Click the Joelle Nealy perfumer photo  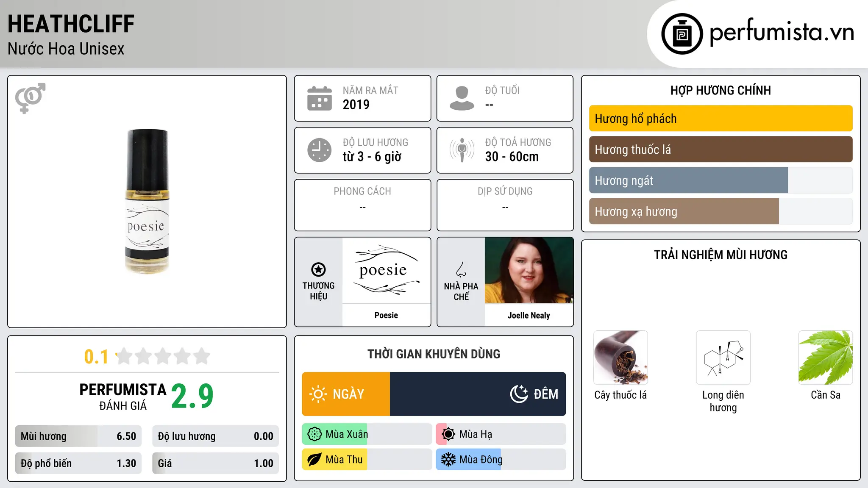(529, 270)
